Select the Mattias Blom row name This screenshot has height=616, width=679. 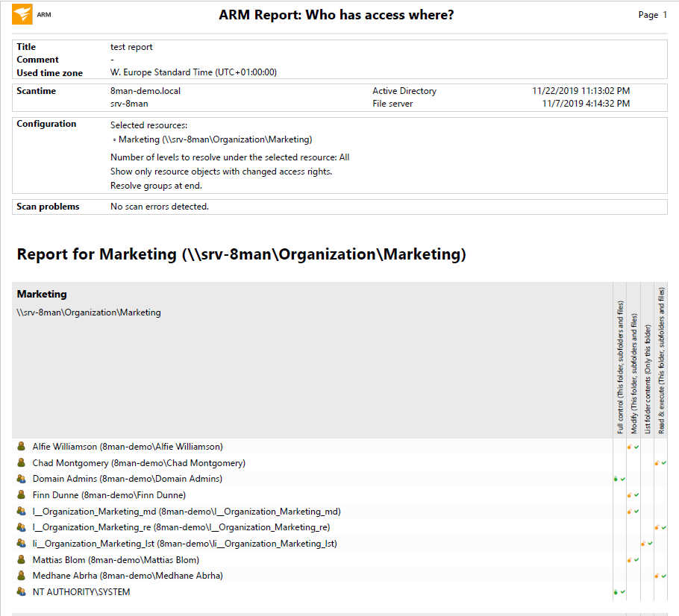click(x=116, y=560)
